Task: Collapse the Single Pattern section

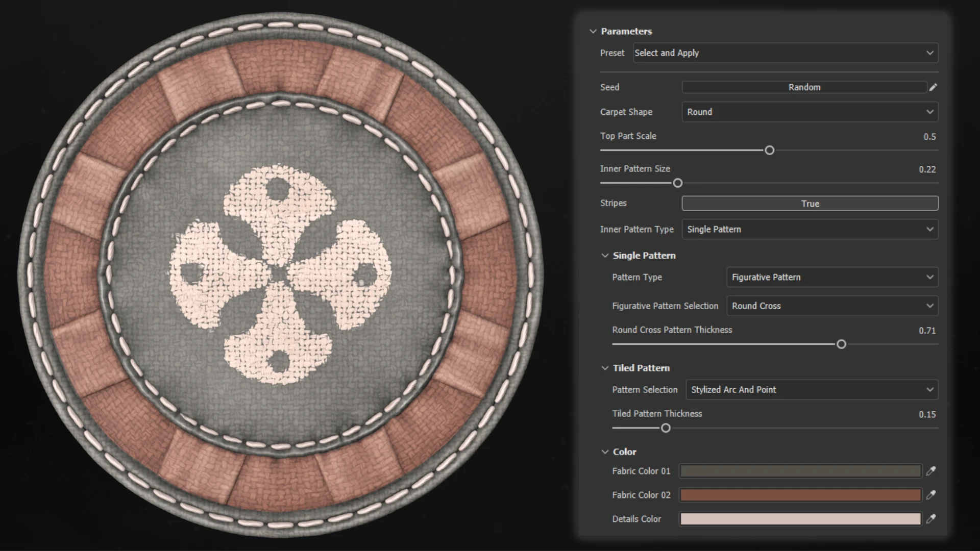Action: [605, 256]
